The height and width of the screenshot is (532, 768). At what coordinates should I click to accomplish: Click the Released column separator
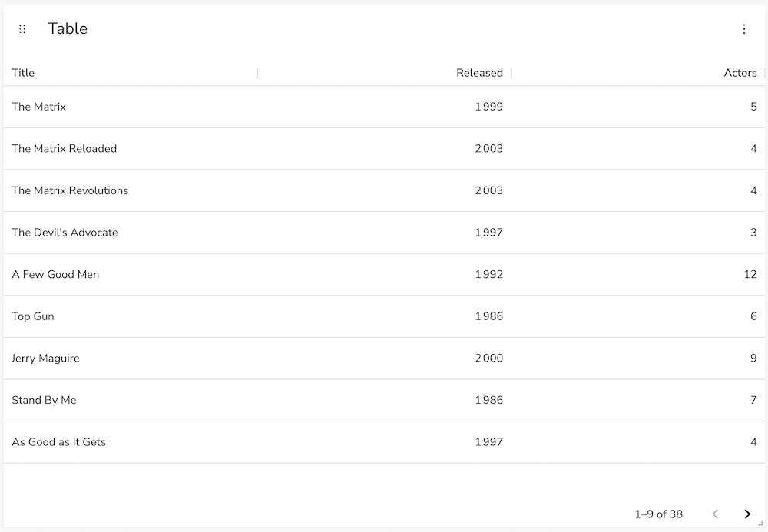click(x=511, y=73)
